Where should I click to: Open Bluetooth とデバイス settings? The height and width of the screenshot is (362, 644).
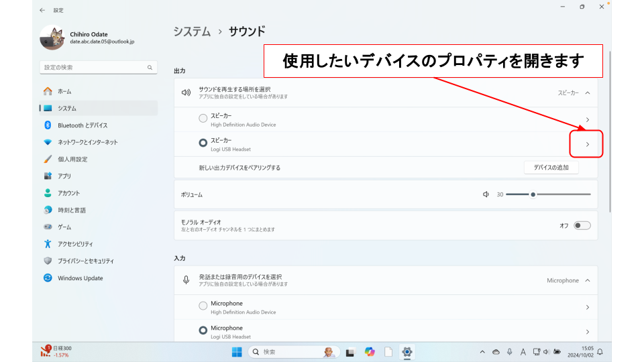82,125
